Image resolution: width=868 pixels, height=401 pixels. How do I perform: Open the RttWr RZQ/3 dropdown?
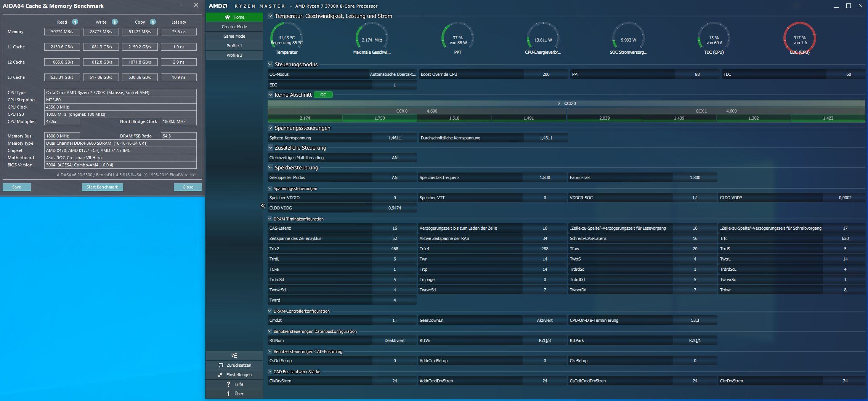545,340
